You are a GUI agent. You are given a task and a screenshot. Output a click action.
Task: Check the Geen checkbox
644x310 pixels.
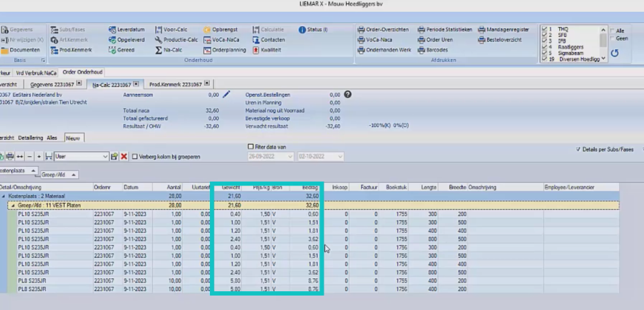(612, 38)
